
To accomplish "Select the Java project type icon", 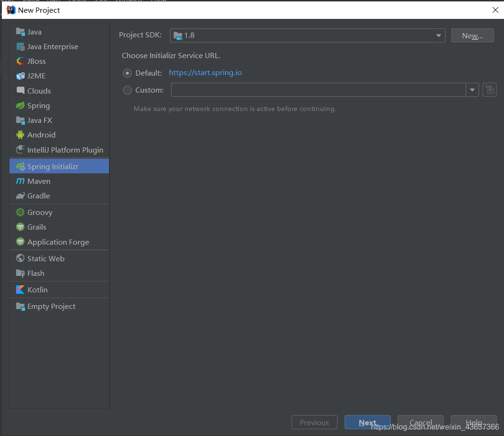I will pyautogui.click(x=20, y=32).
